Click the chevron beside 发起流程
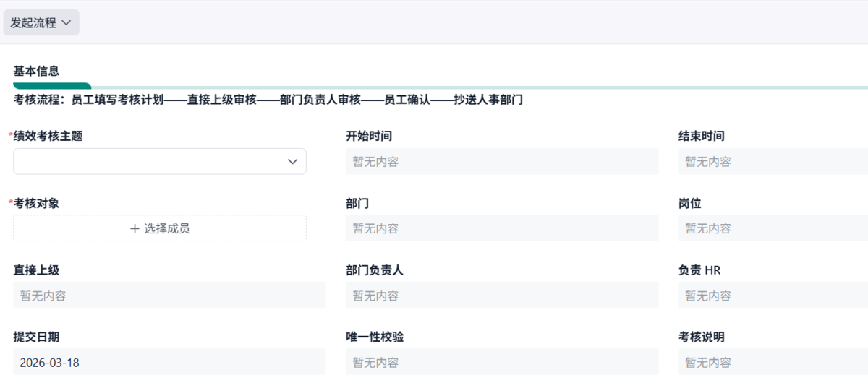This screenshot has height=388, width=868. (67, 22)
